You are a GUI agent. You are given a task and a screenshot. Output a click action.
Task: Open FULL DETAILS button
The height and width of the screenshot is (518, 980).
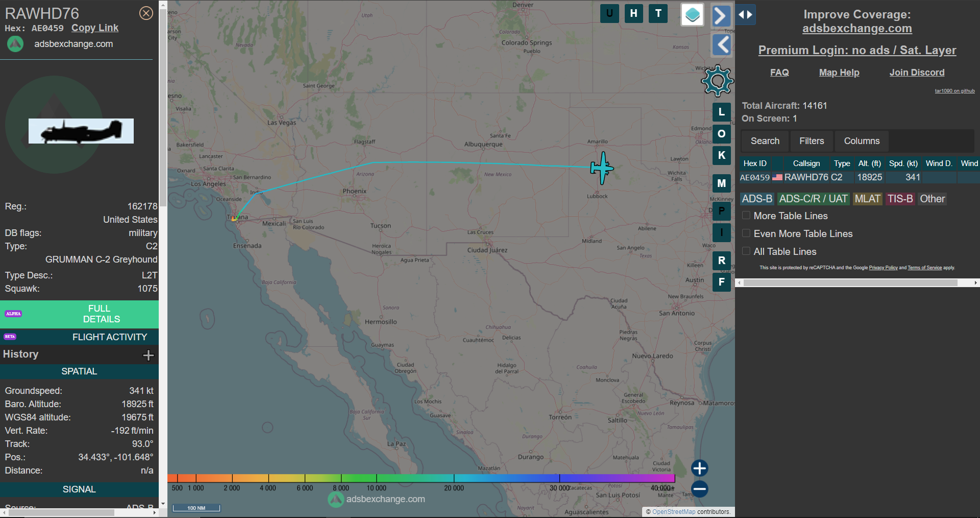click(79, 314)
